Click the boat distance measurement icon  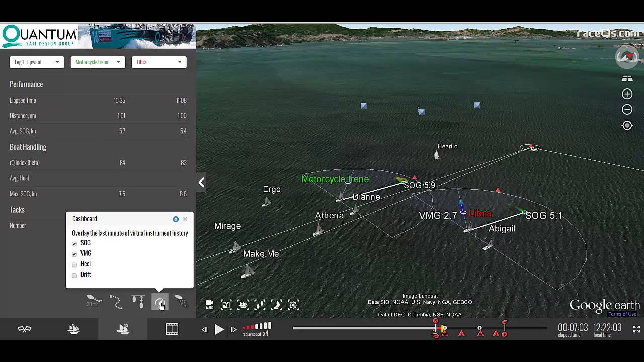tap(138, 301)
